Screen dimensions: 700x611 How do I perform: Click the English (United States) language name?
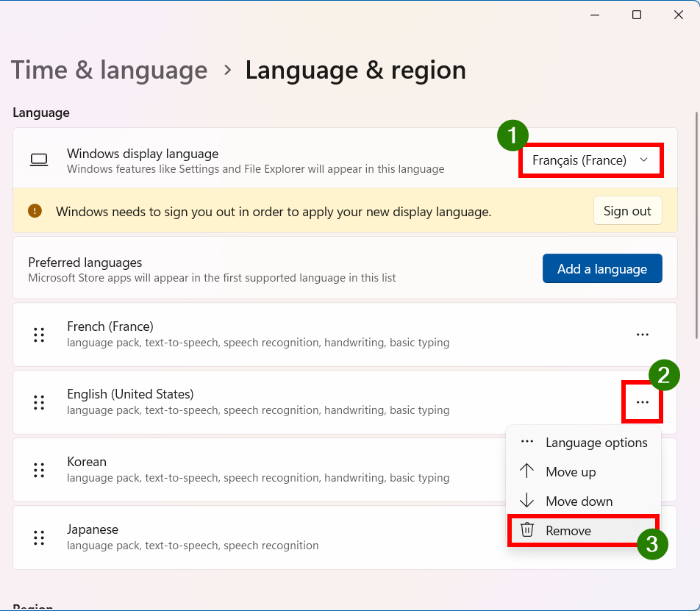tap(130, 394)
